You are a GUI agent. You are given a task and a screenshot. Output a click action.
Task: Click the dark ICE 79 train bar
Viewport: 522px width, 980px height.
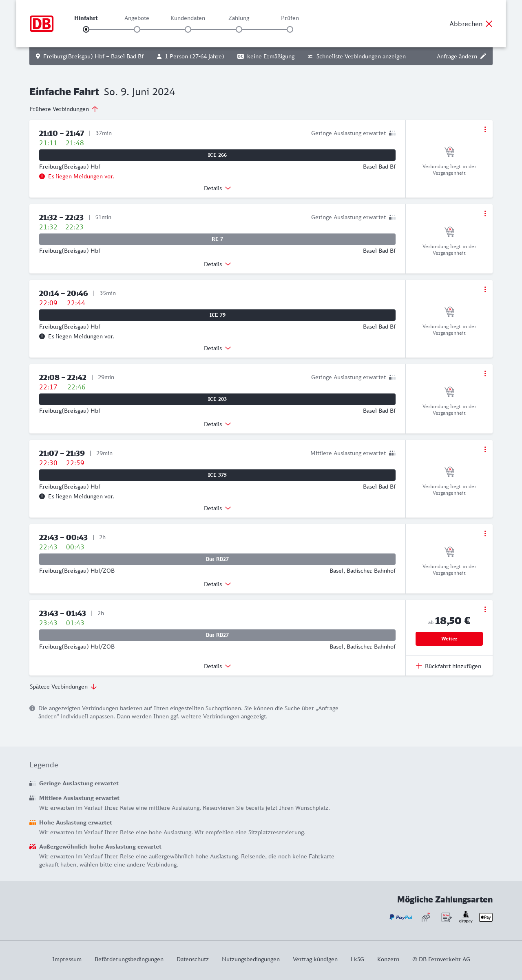point(217,315)
